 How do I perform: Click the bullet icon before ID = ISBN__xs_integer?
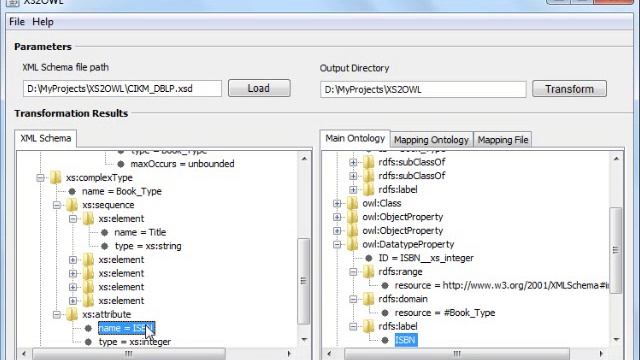pyautogui.click(x=369, y=258)
